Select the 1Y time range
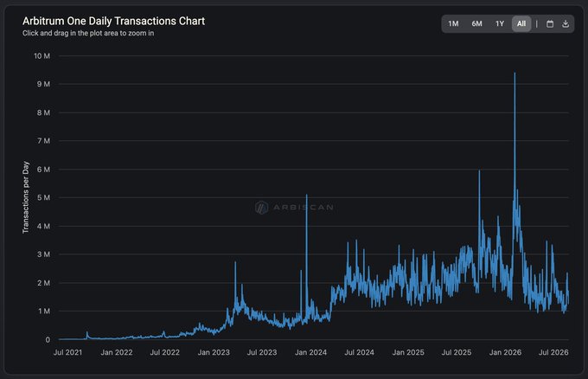The image size is (588, 379). pyautogui.click(x=500, y=23)
